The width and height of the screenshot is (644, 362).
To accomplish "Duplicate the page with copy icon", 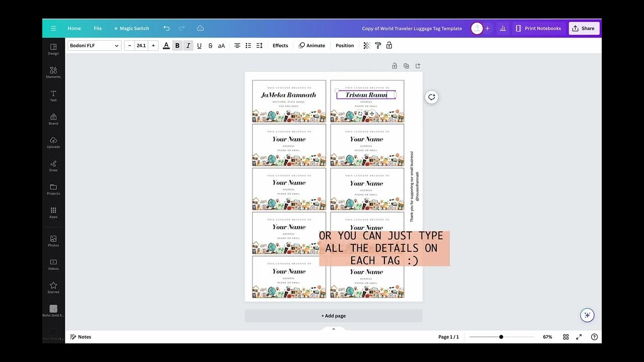I will click(406, 66).
